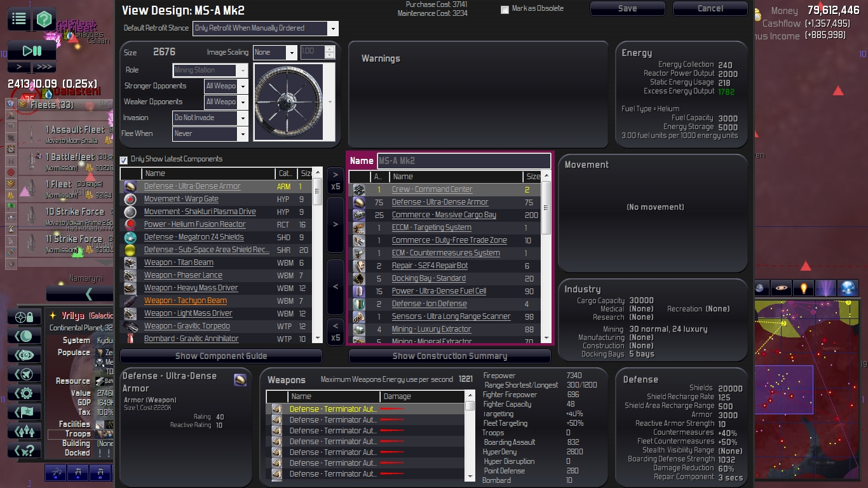Screen dimensions: 868x488
Task: Select Sensors - Ultra Long Range Scanner row
Action: pos(445,316)
